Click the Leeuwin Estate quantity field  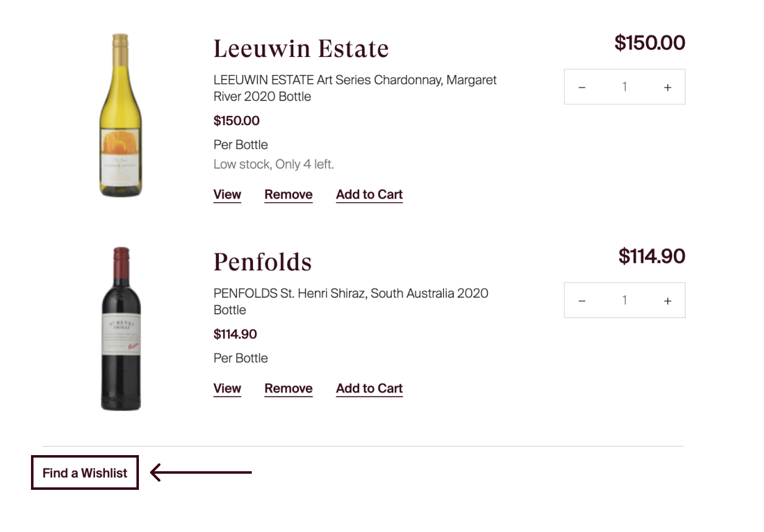coord(624,87)
